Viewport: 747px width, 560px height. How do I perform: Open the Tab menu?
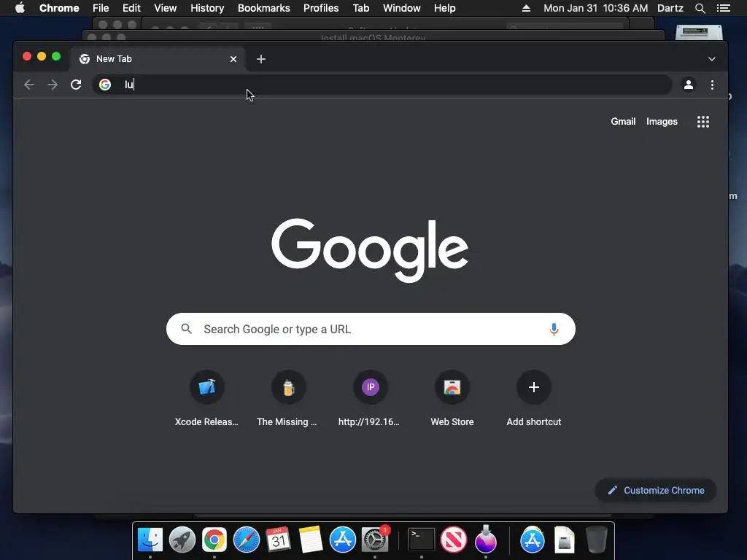(x=360, y=8)
